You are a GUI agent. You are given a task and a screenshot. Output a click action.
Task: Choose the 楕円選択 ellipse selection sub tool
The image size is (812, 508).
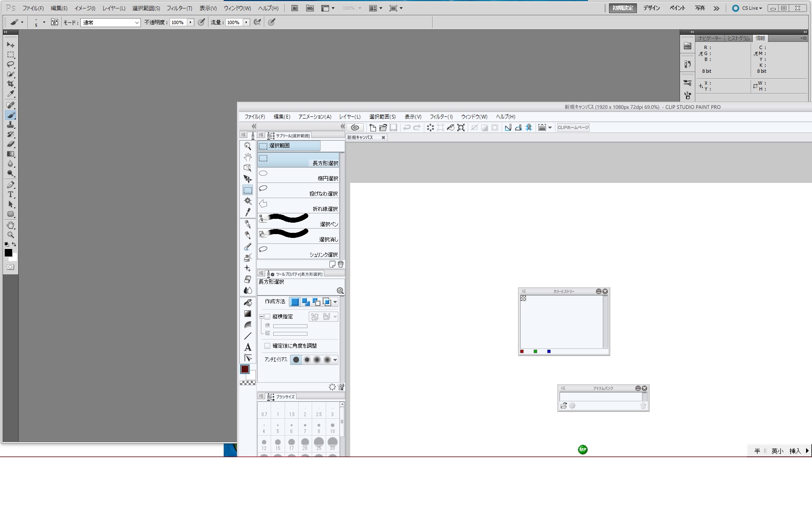[298, 175]
